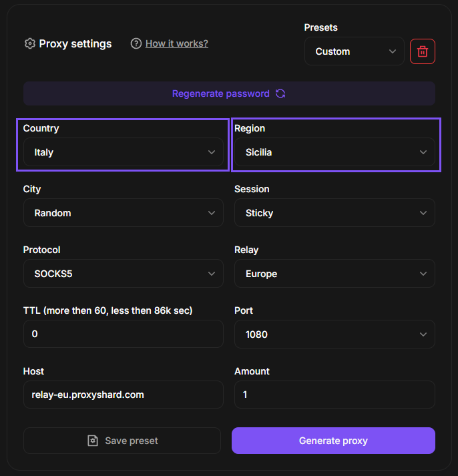This screenshot has width=458, height=476.
Task: Change the Session dropdown from Sticky
Action: (x=334, y=213)
